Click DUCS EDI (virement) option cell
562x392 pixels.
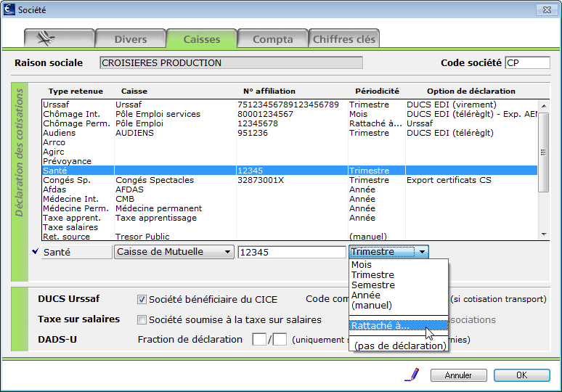click(x=451, y=105)
